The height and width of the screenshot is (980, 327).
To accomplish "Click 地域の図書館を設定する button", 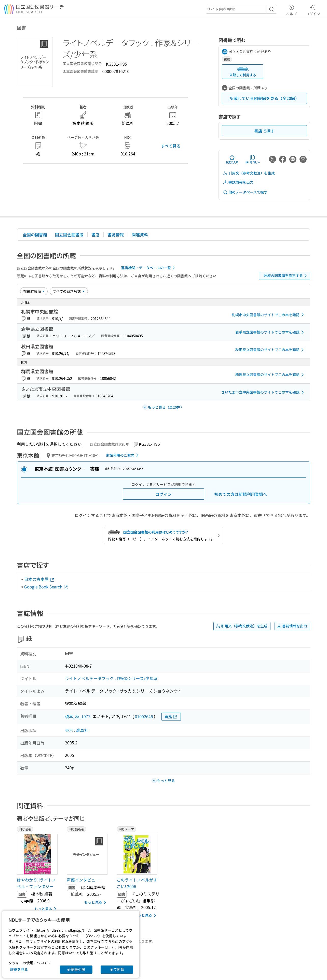I will 284,276.
